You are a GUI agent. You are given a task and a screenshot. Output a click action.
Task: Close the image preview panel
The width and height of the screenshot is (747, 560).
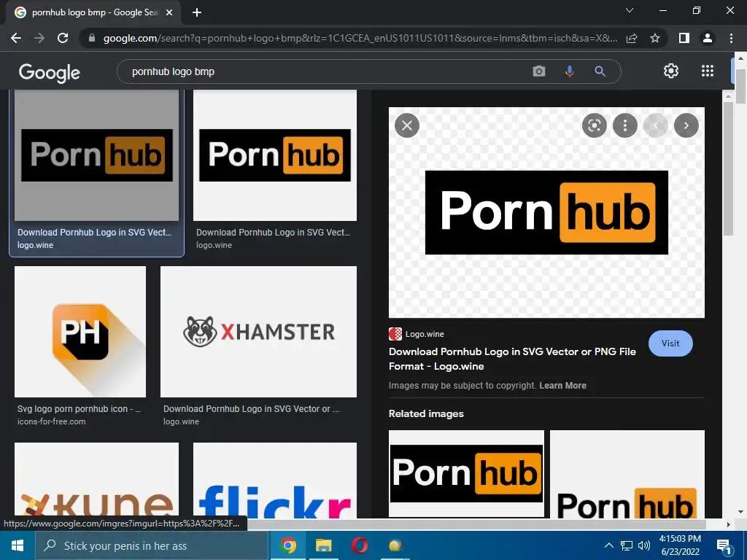point(407,125)
